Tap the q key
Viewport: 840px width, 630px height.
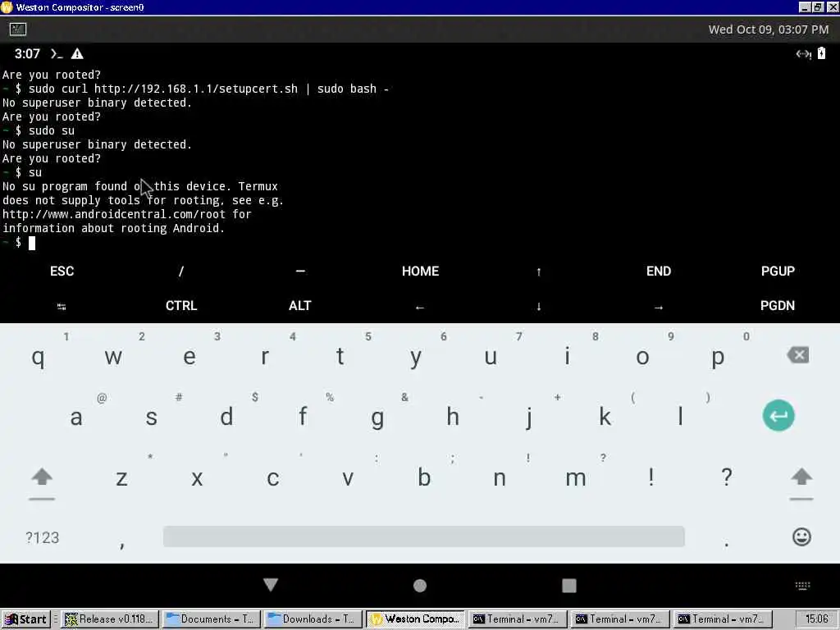point(38,356)
